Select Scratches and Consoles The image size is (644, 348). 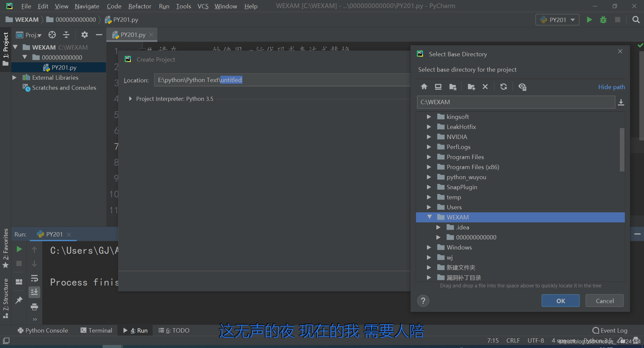click(64, 88)
